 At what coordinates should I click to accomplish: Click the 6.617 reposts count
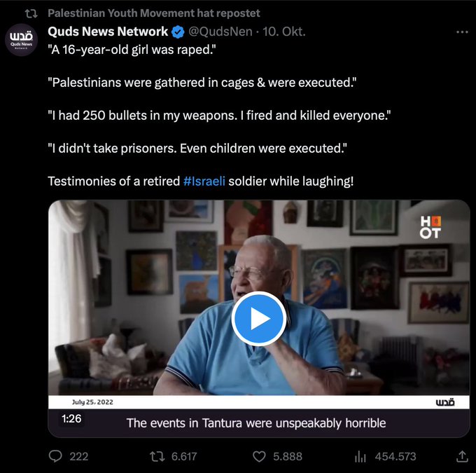(184, 456)
